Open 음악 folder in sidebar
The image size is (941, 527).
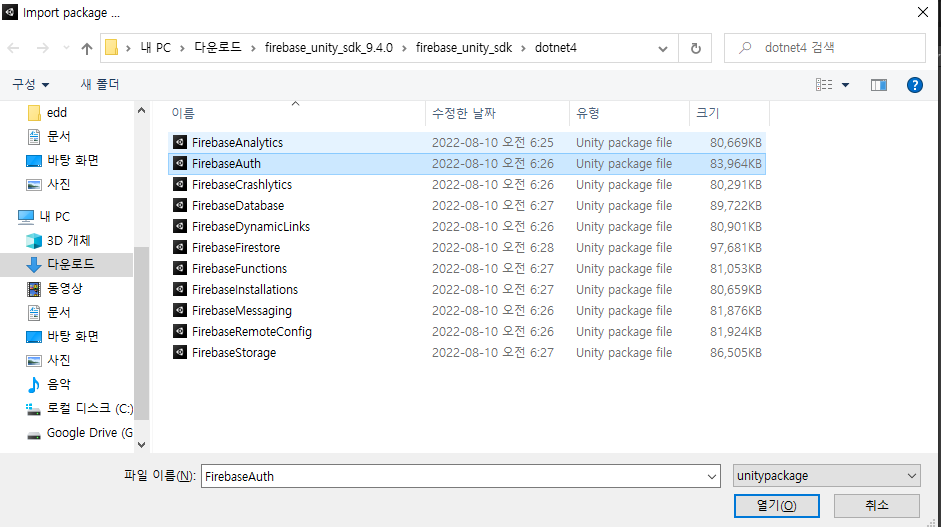click(x=49, y=385)
